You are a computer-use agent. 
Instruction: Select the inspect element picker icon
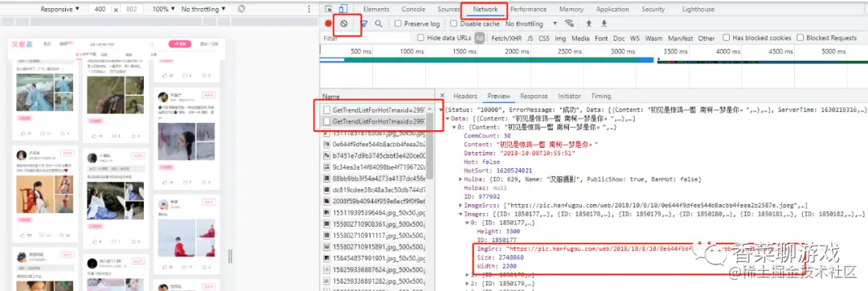[329, 10]
